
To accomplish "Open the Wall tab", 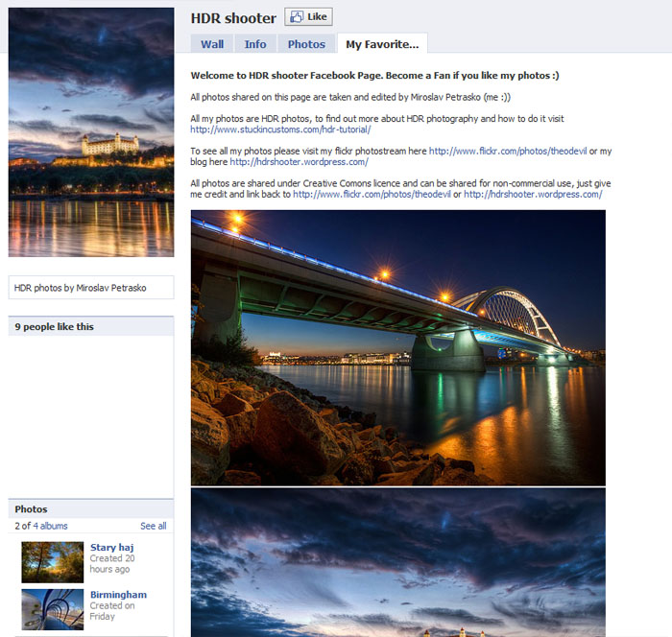I will (212, 44).
